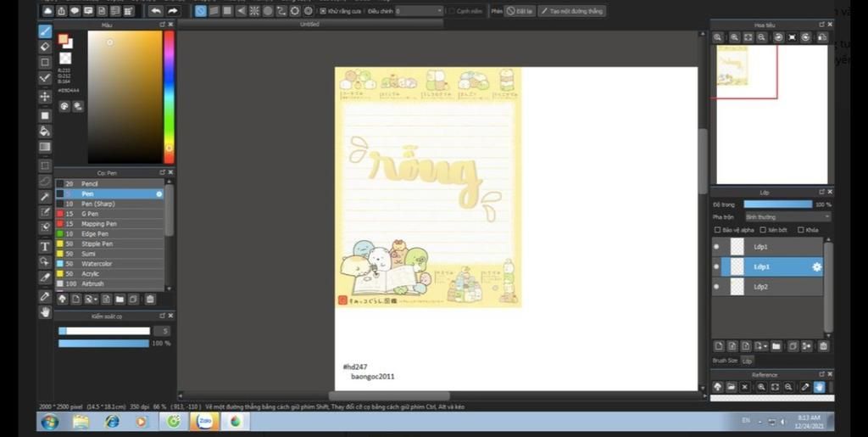Image resolution: width=868 pixels, height=437 pixels.
Task: Activate the hand icon in Reference panel
Action: pos(819,387)
